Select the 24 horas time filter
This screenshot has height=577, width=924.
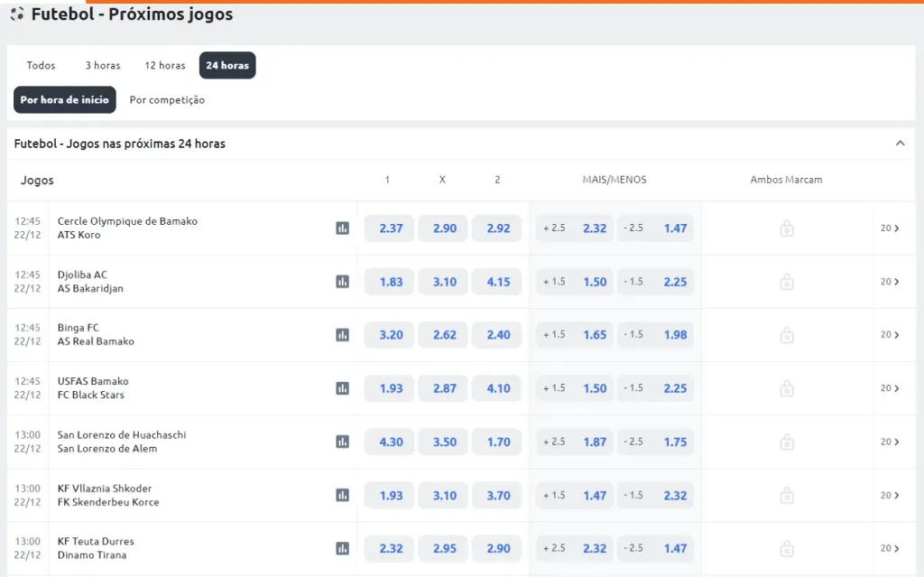pyautogui.click(x=227, y=65)
